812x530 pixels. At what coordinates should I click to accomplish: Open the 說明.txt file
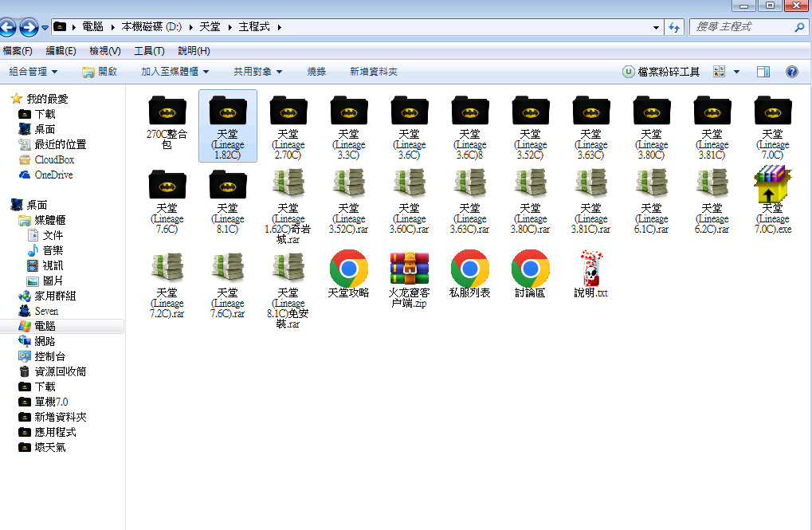point(591,275)
